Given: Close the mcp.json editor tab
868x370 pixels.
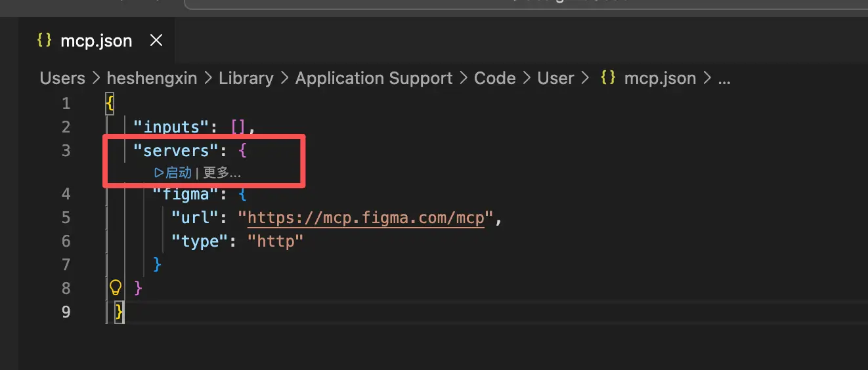Looking at the screenshot, I should click(x=156, y=41).
